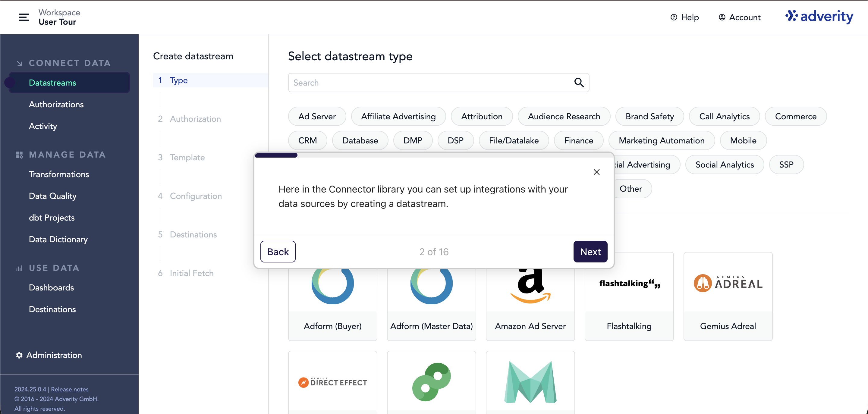The height and width of the screenshot is (414, 868).
Task: Filter by Marketing Automation category
Action: pos(662,140)
